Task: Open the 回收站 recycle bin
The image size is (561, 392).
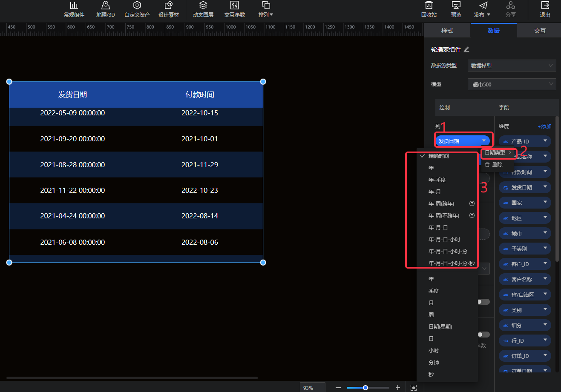Action: click(x=429, y=6)
